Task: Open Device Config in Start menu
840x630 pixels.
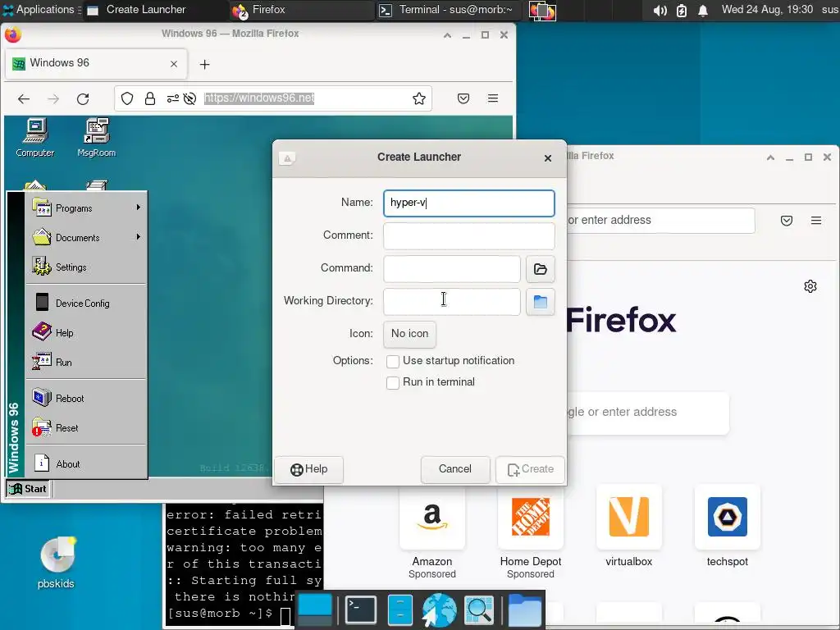Action: click(85, 303)
